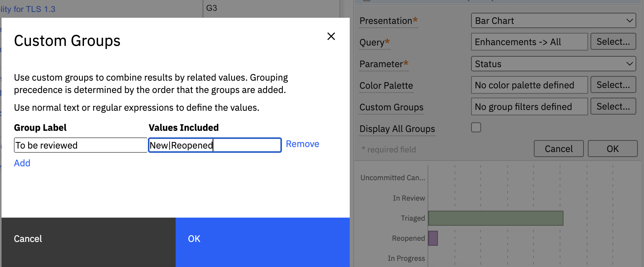Viewport: 644px width, 267px height.
Task: Click the Values Included text field
Action: tap(215, 145)
